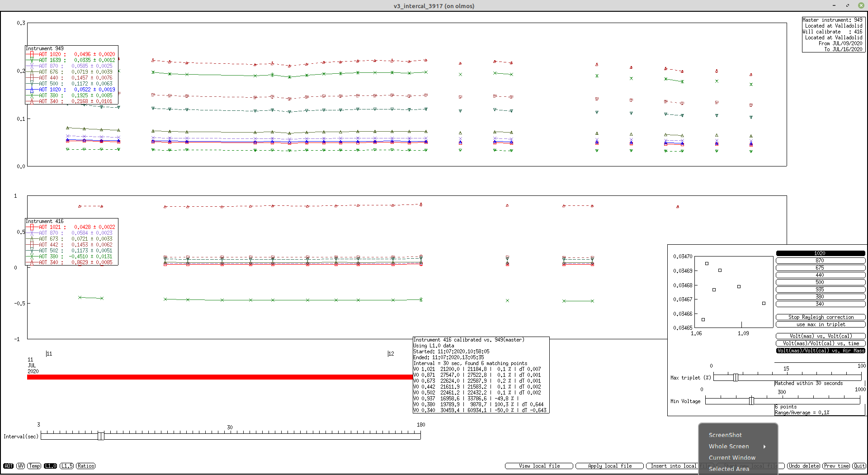Click the red time-range bar for 11 JUL 2020
Image resolution: width=868 pixels, height=475 pixels.
click(220, 377)
